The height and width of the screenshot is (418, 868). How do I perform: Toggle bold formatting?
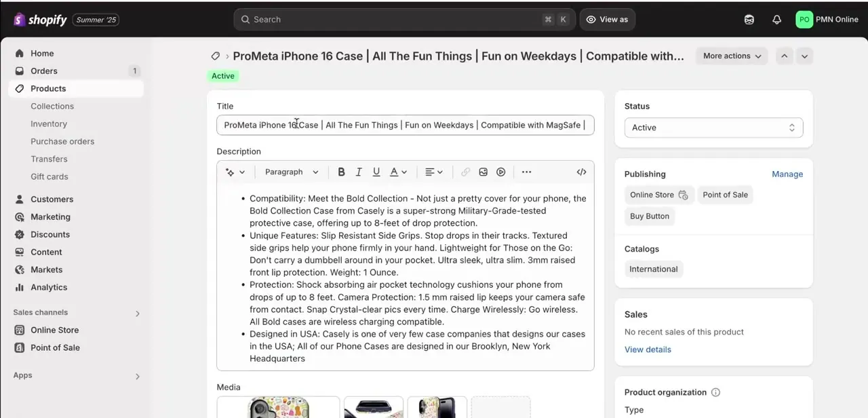[341, 172]
